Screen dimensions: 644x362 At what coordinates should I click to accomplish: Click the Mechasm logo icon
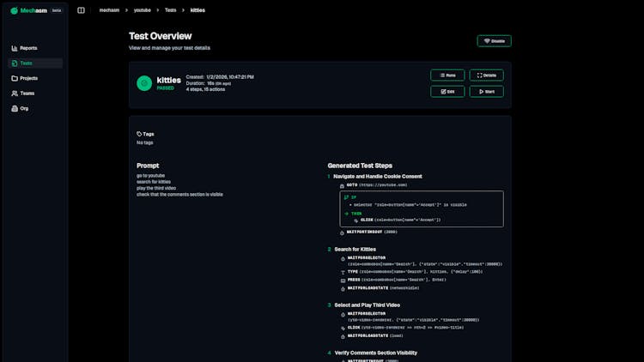(14, 10)
